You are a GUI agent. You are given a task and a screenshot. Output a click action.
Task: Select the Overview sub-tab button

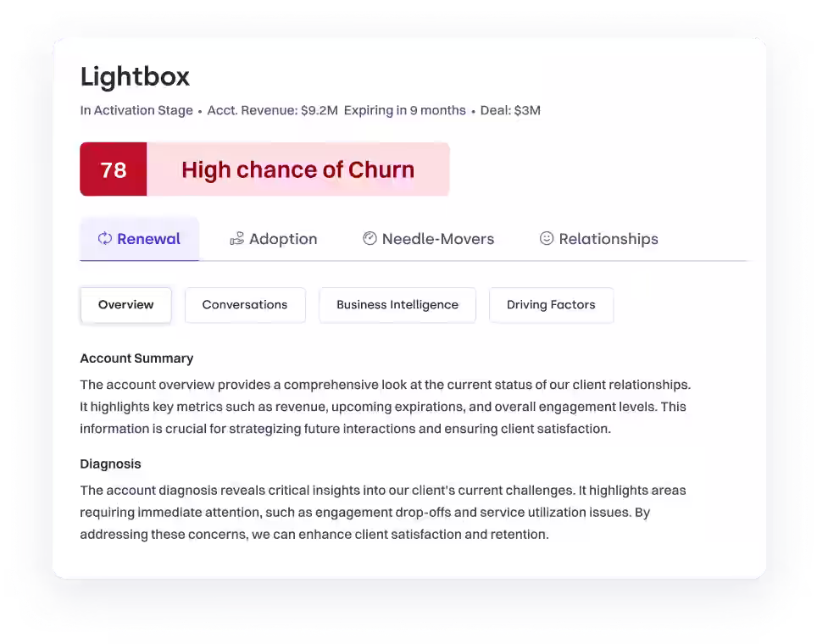126,305
